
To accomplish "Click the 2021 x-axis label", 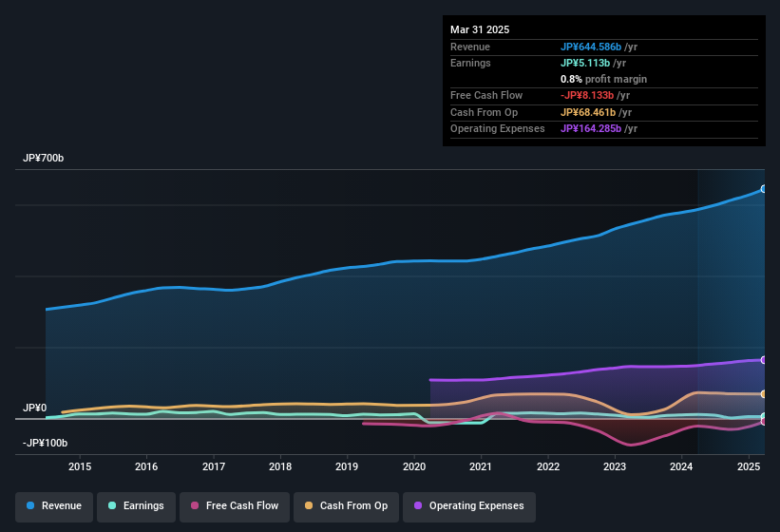I will [481, 466].
